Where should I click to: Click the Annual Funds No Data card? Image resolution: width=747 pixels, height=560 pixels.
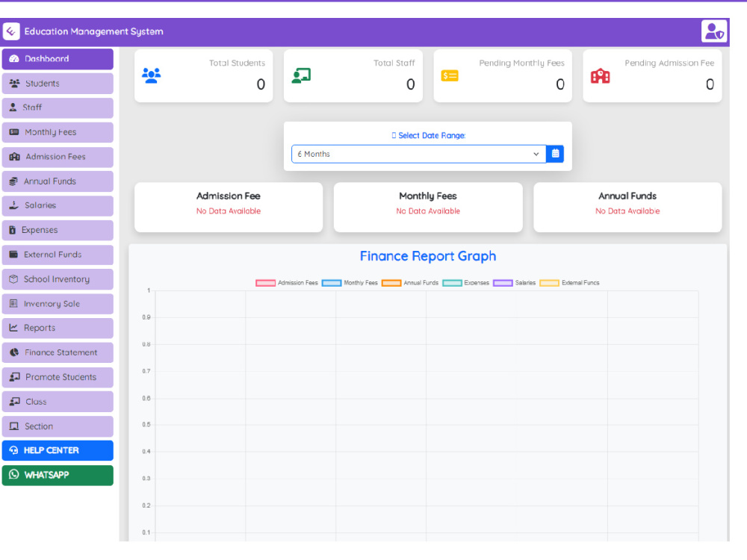coord(627,207)
